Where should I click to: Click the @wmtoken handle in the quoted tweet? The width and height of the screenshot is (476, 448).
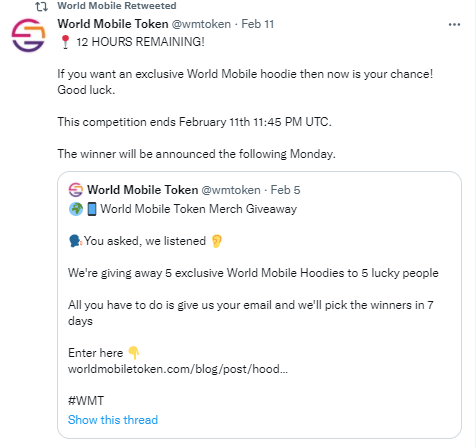click(x=231, y=190)
